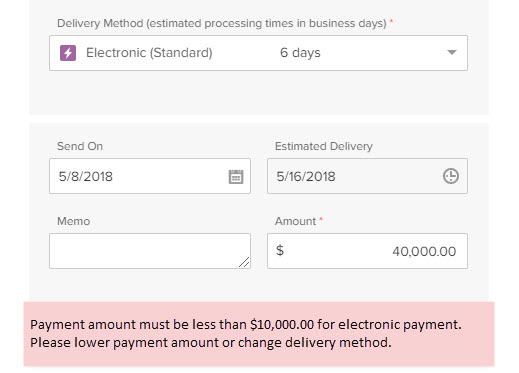Click the dollar sign in Amount field

[280, 250]
